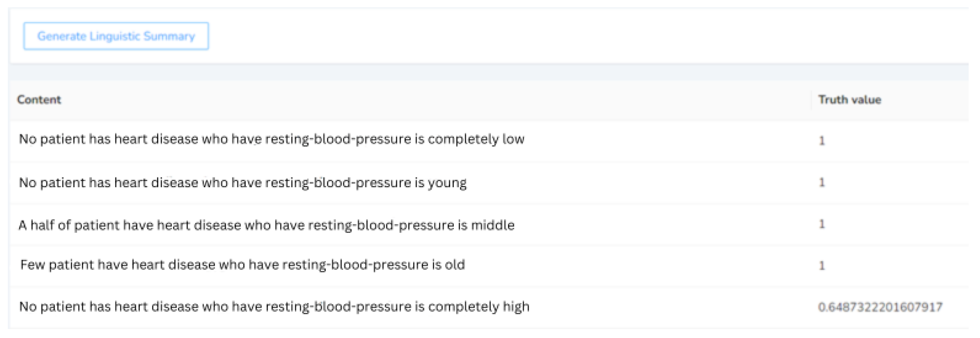The width and height of the screenshot is (980, 338).
Task: Sort by the Truth value column header
Action: 850,100
